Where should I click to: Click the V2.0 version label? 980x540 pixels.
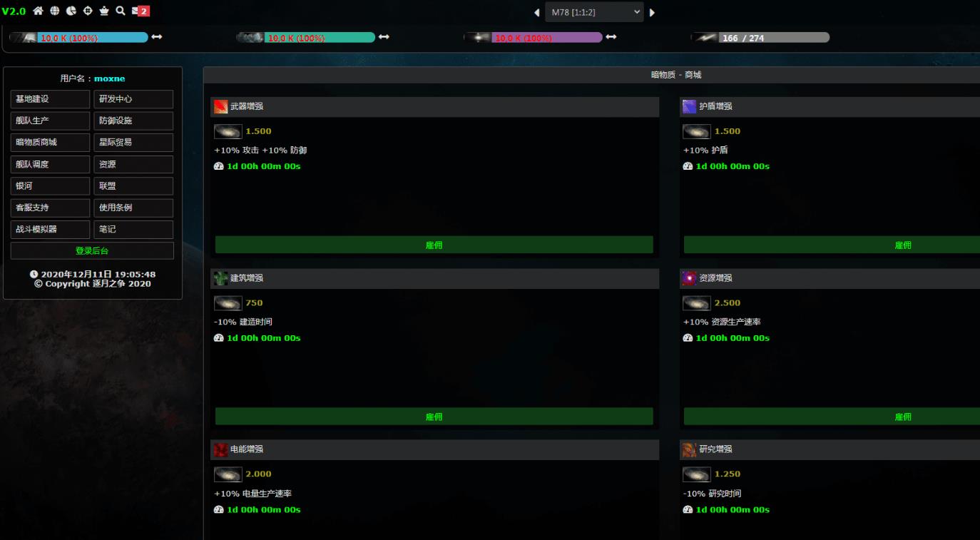[x=14, y=11]
